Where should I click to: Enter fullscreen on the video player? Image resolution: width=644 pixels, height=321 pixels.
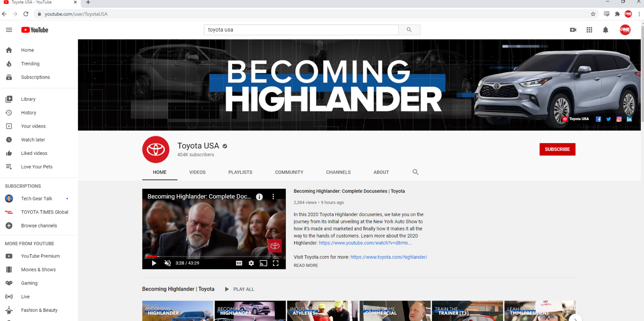point(275,263)
